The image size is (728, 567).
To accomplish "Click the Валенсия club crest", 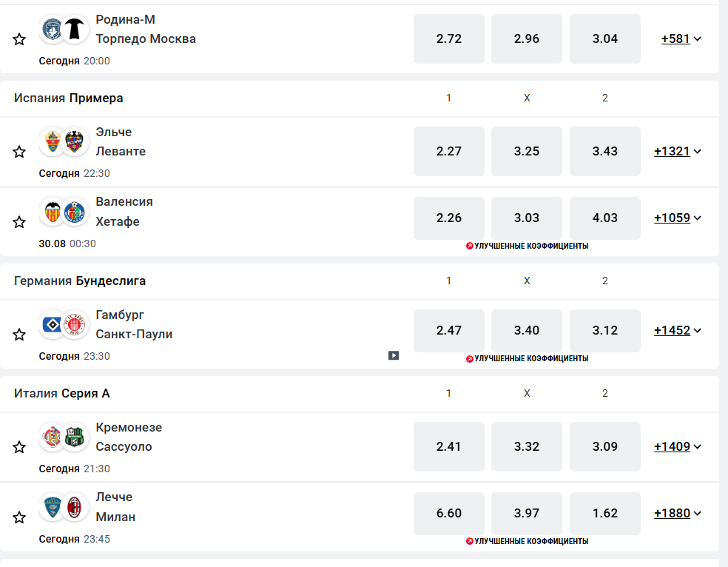I will pyautogui.click(x=53, y=212).
